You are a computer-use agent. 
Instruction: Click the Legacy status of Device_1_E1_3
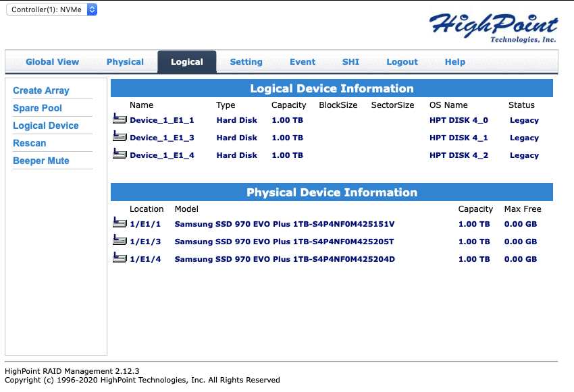coord(524,138)
